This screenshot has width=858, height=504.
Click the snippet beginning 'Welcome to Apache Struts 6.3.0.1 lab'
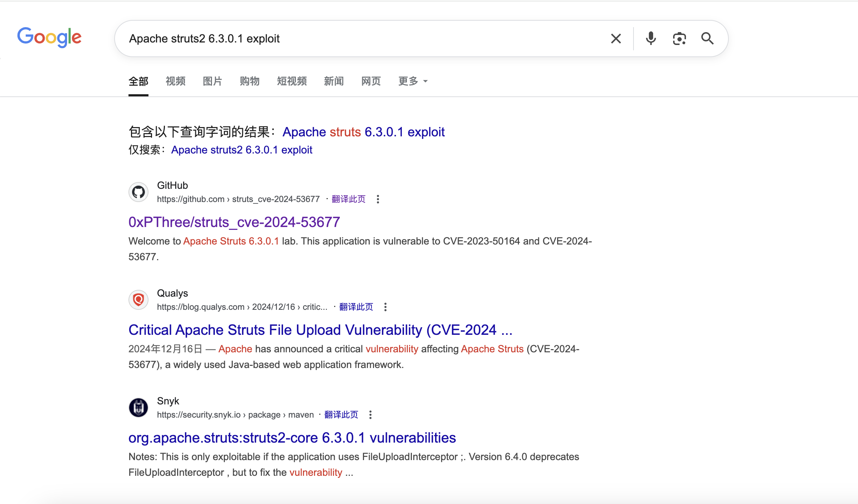click(360, 249)
